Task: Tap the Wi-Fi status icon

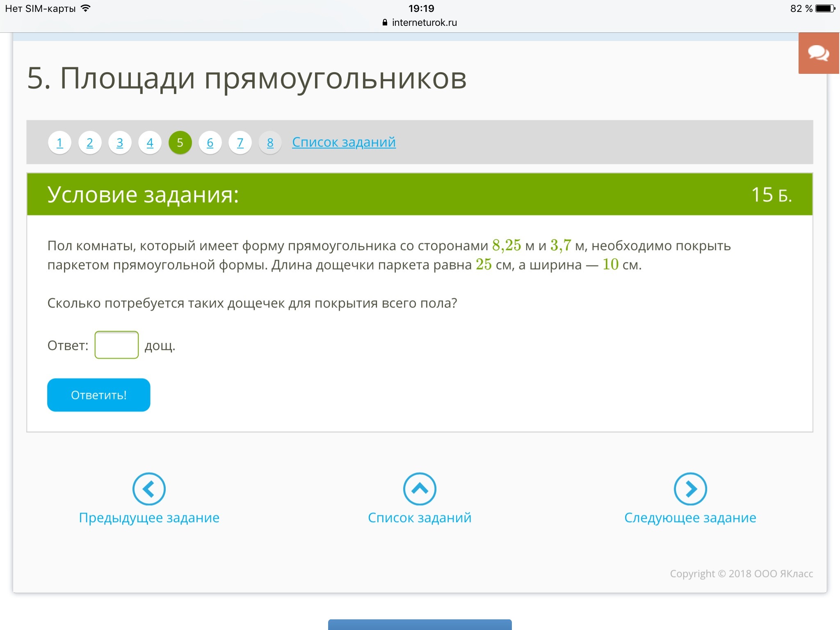Action: [x=86, y=8]
